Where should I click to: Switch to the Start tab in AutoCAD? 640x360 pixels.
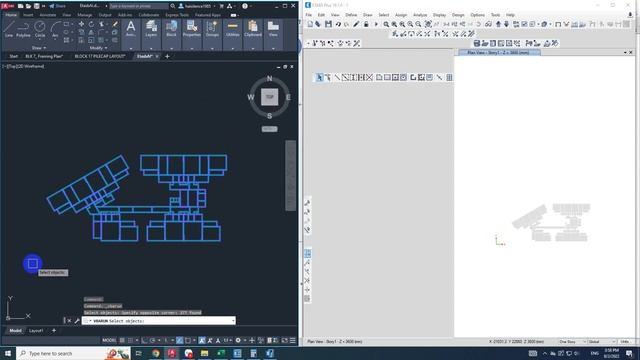tap(13, 56)
